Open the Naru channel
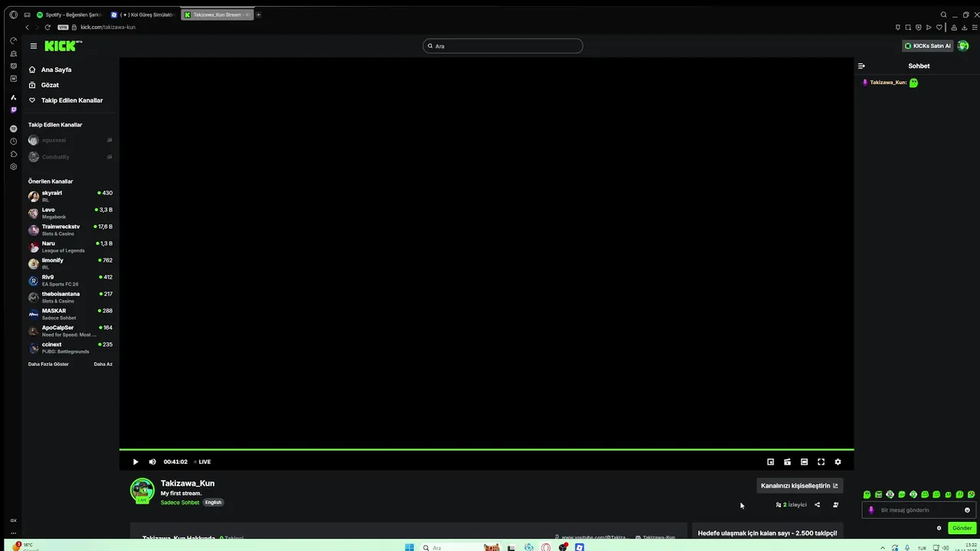The width and height of the screenshot is (980, 551). (70, 246)
